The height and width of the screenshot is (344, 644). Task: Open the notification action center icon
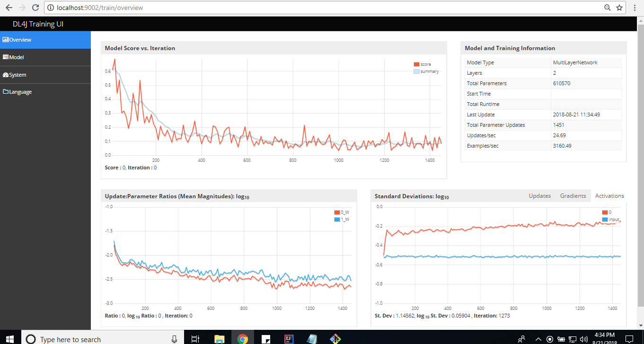click(629, 339)
